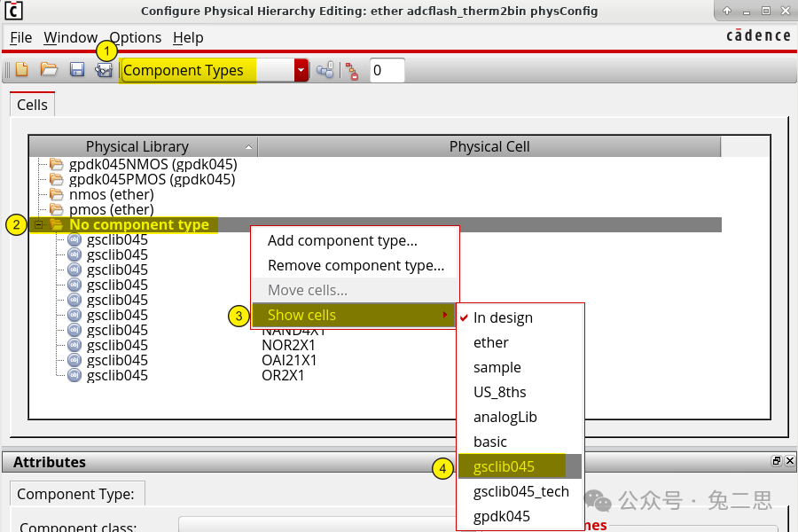Click the NOR2X1 physical cell
Screen dimensions: 798x532
(288, 345)
